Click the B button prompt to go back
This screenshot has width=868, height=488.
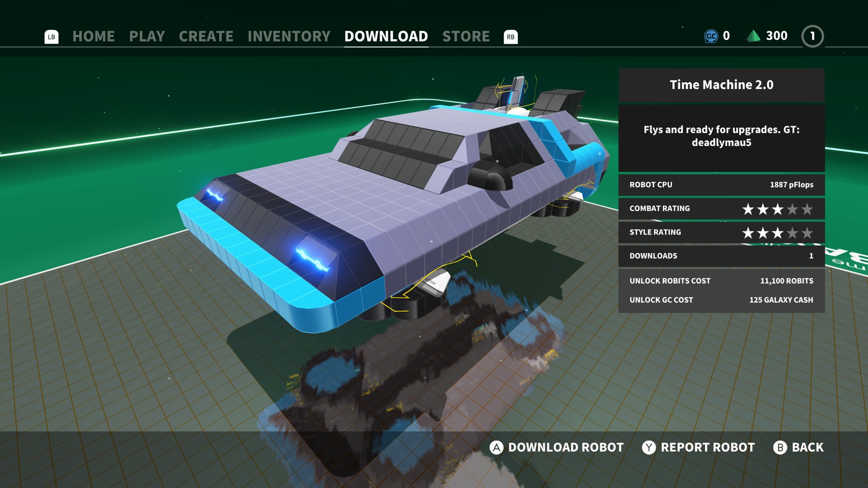(x=779, y=447)
